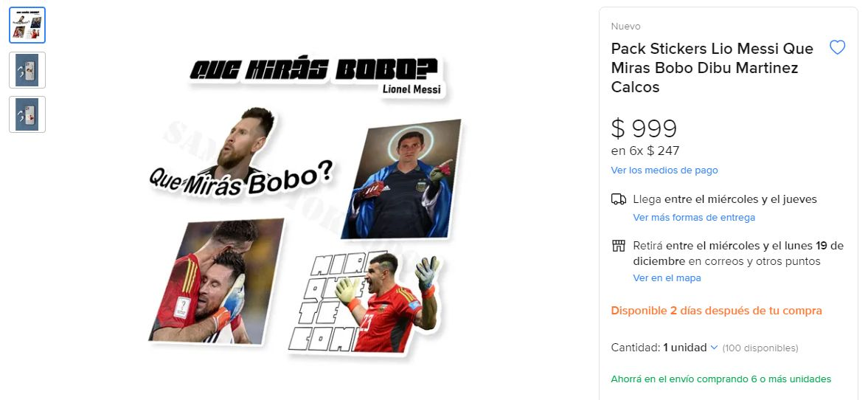
Task: Click the Messi hugging goalkeeper sticker
Action: click(x=216, y=281)
